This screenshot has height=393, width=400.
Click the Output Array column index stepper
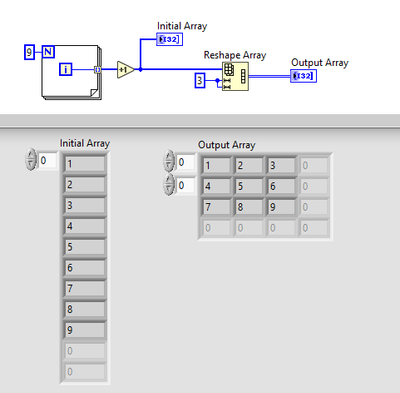tap(169, 184)
